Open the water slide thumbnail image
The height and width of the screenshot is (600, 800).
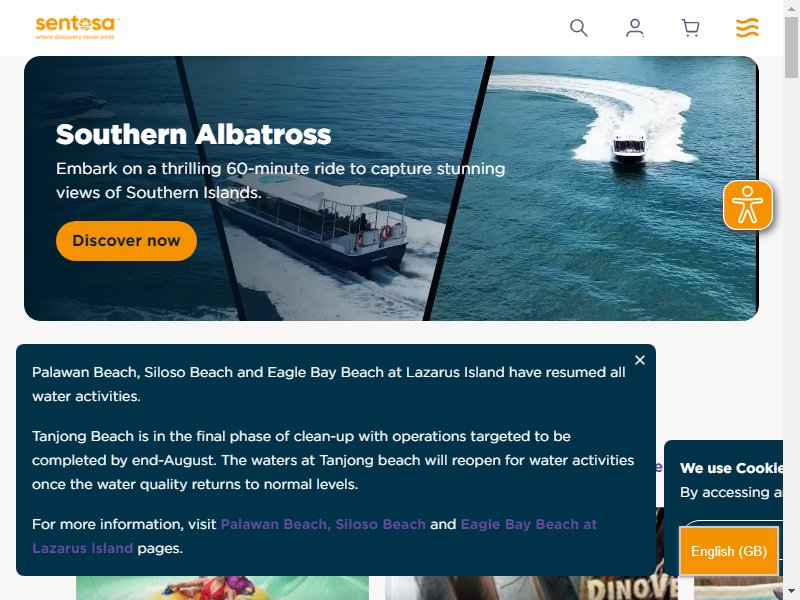pyautogui.click(x=222, y=588)
